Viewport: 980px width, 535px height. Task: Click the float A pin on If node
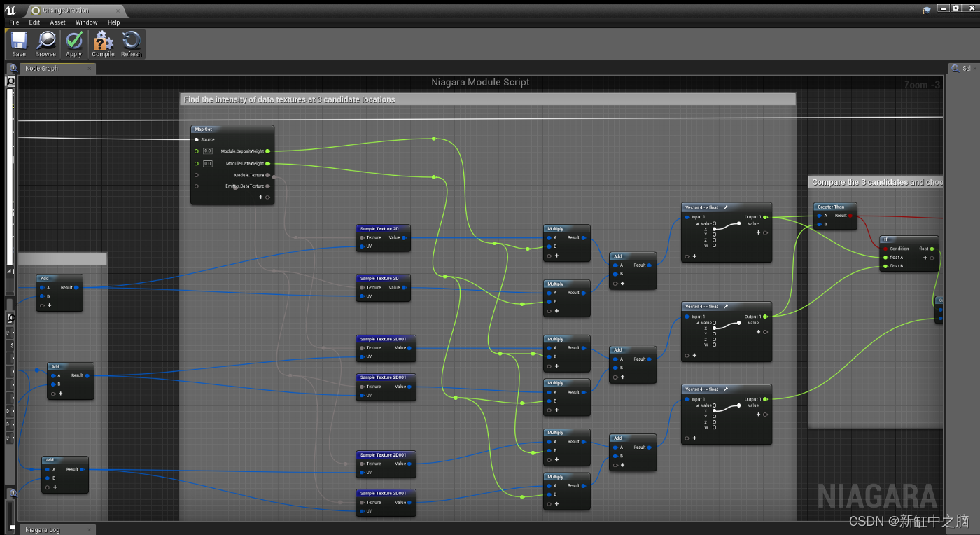[885, 258]
